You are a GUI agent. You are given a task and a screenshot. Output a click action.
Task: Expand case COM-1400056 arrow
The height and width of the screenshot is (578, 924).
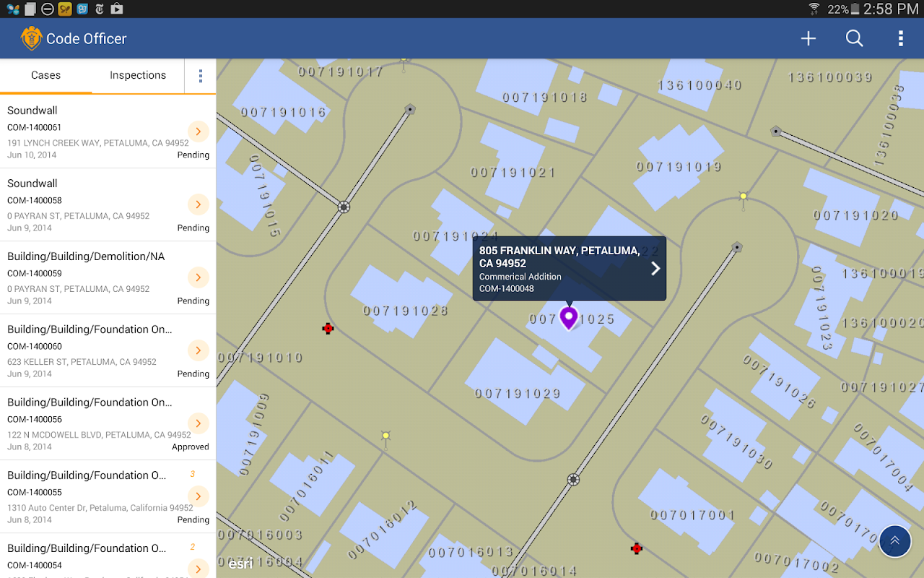tap(198, 423)
